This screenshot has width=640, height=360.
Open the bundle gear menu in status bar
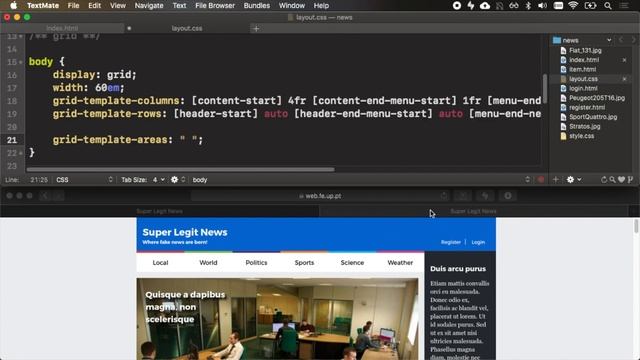click(178, 180)
